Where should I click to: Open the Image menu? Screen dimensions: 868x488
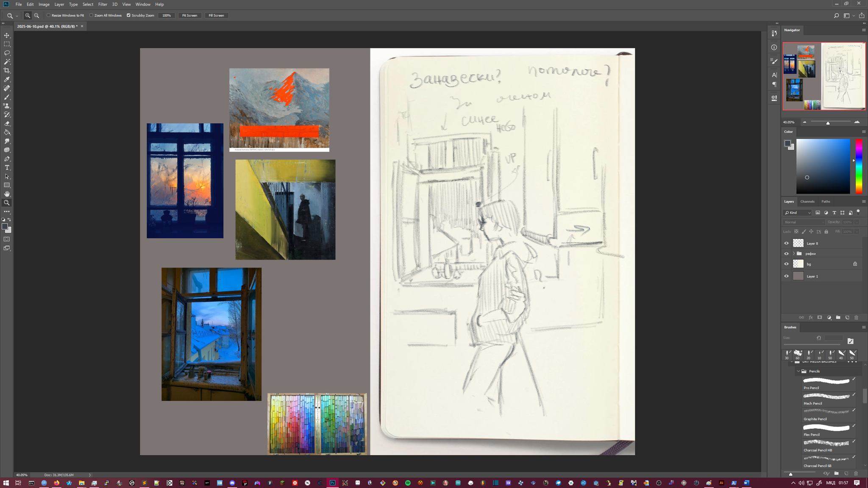pos(44,4)
